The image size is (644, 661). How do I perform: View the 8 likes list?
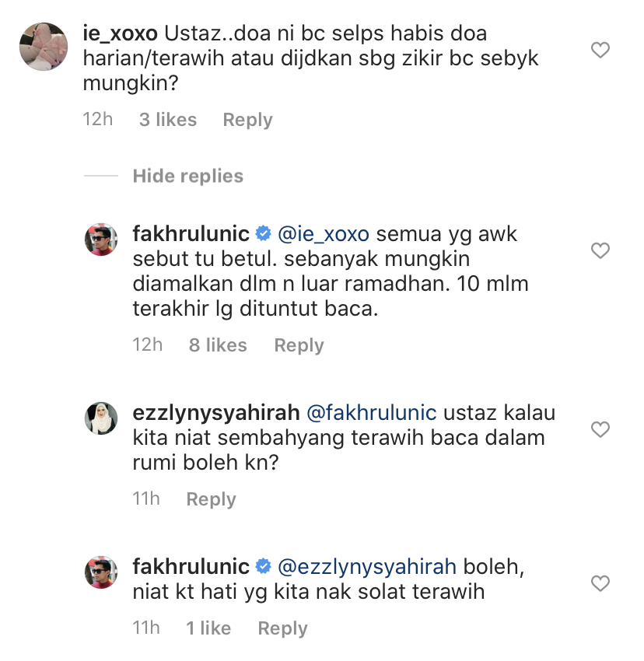coord(218,345)
